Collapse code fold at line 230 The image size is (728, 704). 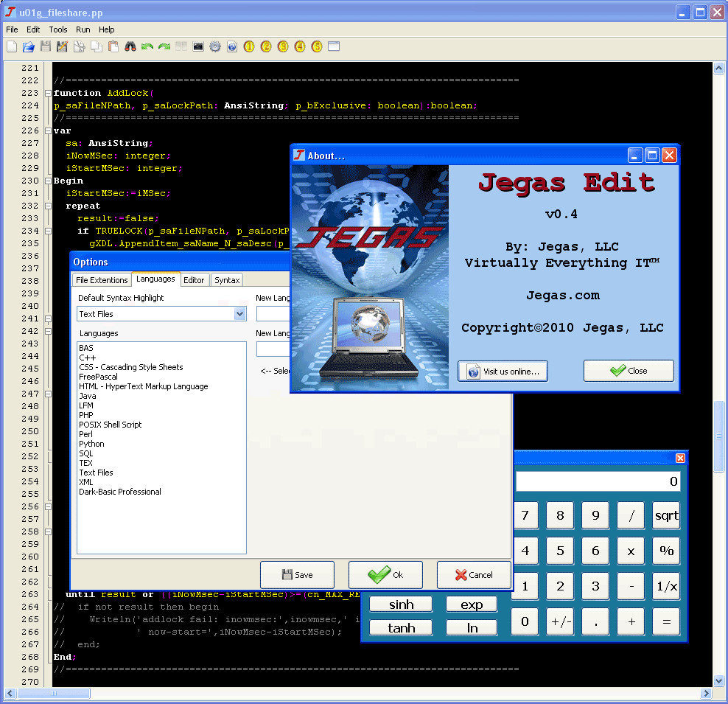[x=48, y=181]
